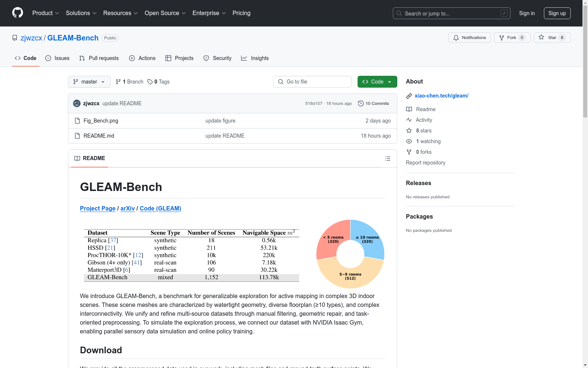Click the Fig_Bench.png file icon
Screen dimensions: 588x368
click(x=77, y=121)
